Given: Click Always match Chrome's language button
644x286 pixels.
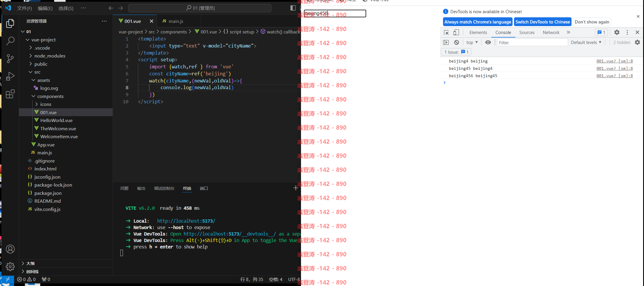Looking at the screenshot, I should pos(478,22).
